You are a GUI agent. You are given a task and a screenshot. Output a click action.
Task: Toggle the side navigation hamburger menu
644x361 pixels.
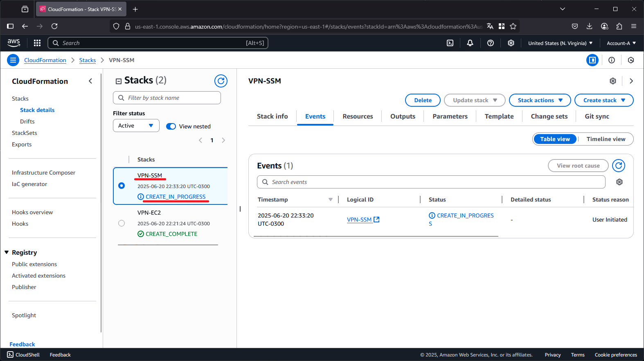click(x=13, y=60)
